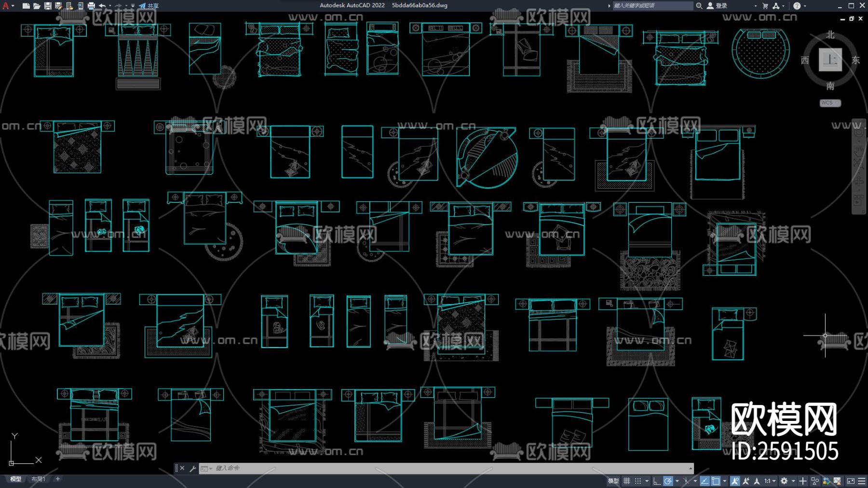Click the Save As icon
Screen dimensions: 868x488
58,6
